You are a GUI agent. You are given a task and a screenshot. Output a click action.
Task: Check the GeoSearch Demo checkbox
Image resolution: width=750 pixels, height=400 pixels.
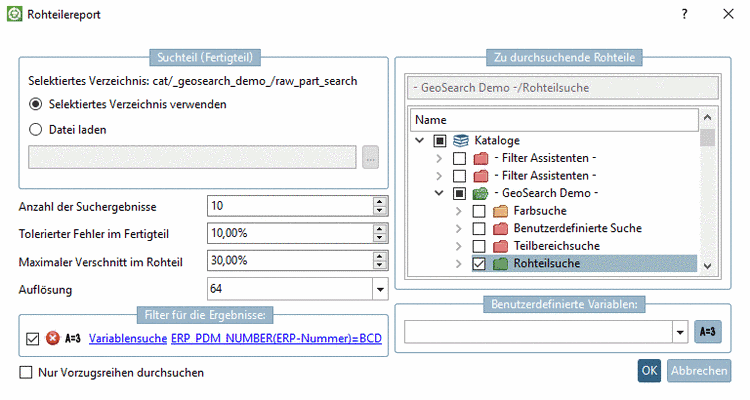459,193
